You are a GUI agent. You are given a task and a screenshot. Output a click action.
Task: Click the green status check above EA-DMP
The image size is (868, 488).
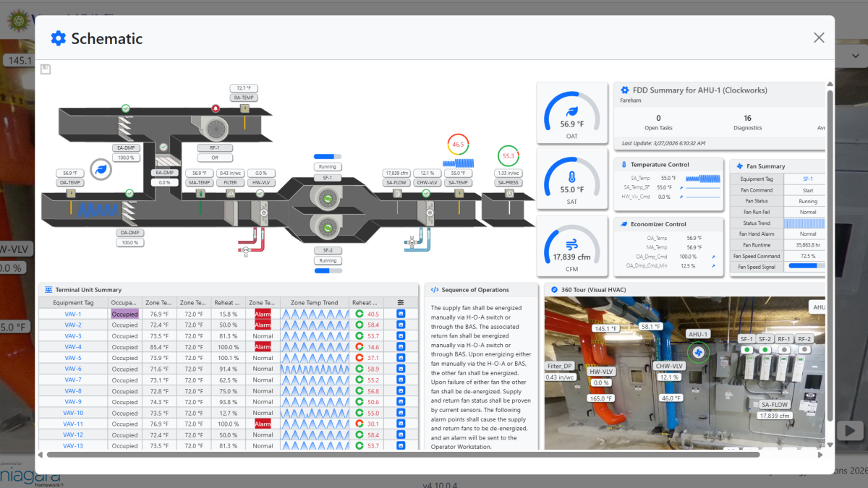pyautogui.click(x=126, y=108)
